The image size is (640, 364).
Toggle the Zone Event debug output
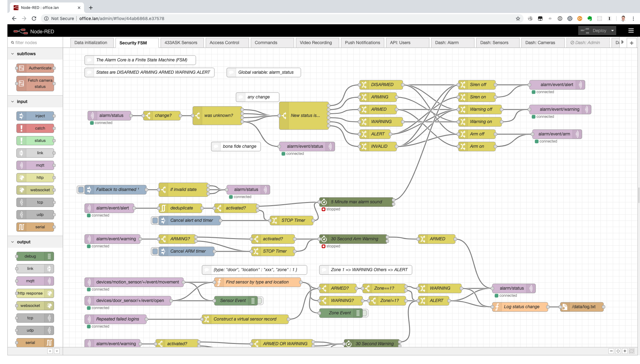[x=365, y=313]
